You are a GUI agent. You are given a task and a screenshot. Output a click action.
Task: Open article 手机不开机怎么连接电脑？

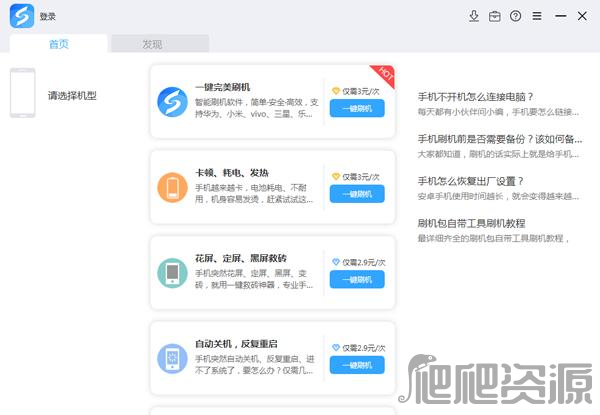[475, 97]
